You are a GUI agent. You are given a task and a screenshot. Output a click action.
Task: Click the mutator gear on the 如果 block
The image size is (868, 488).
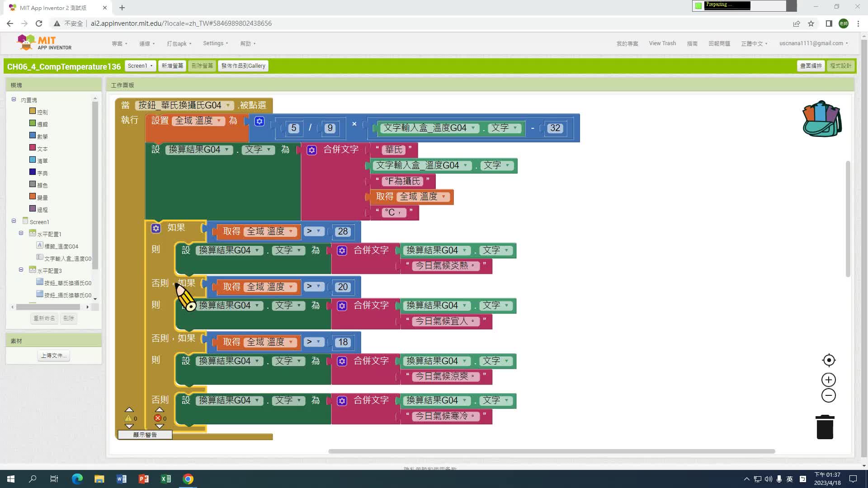[x=156, y=228]
